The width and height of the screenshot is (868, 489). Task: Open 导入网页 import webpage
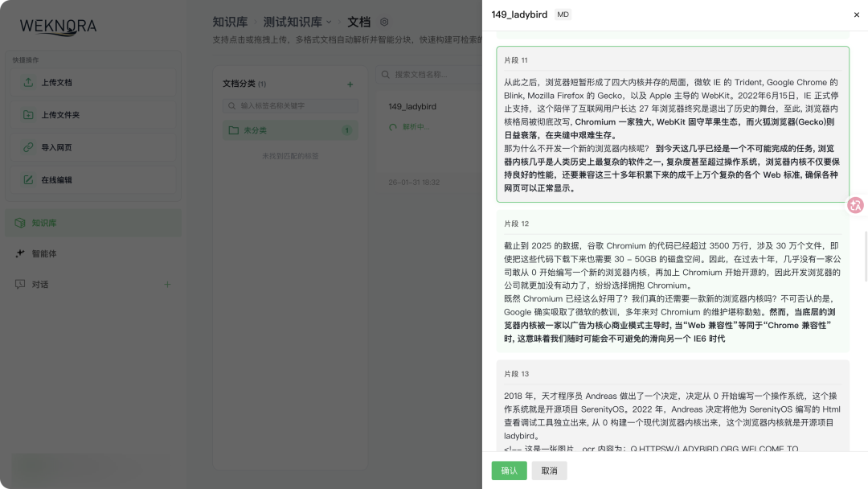[x=93, y=147]
